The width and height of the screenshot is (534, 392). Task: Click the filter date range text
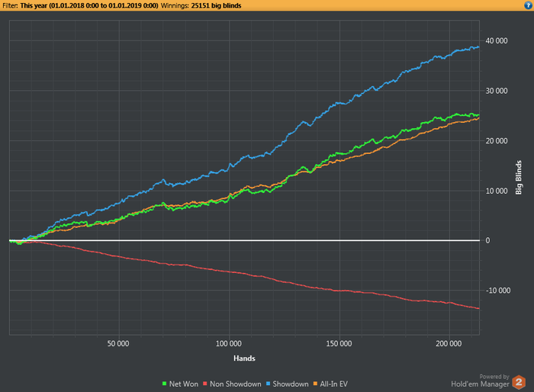pos(89,5)
